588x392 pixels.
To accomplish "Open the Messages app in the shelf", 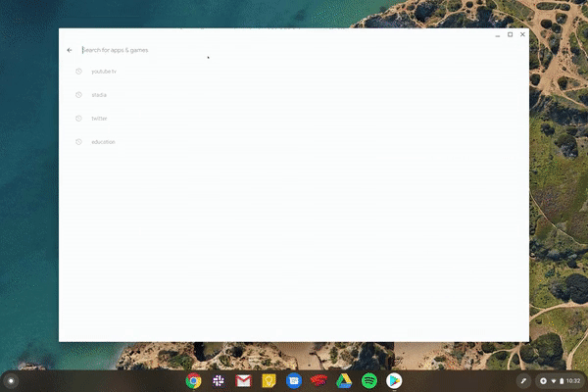I will [x=293, y=380].
